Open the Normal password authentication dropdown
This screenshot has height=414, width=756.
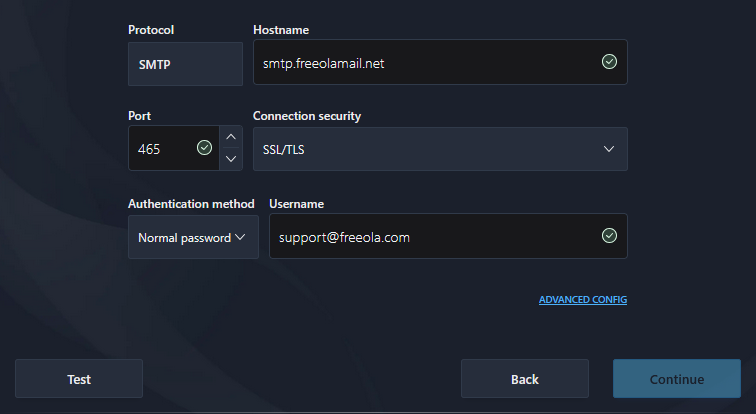185,237
